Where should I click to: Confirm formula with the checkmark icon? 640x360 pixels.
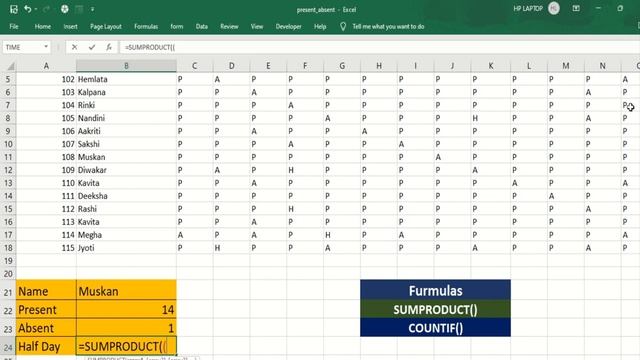(92, 47)
